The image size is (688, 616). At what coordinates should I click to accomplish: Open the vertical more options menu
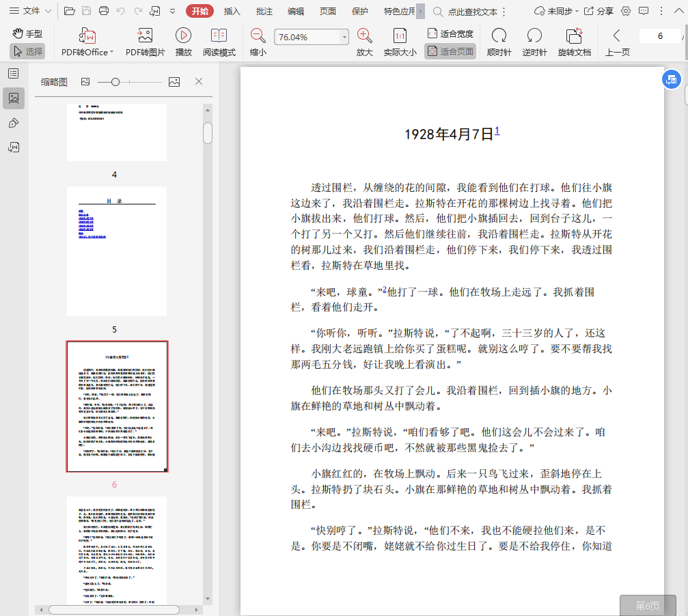661,12
